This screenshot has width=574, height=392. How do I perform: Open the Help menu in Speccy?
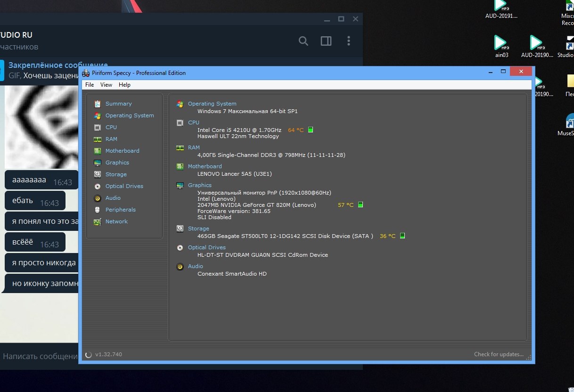point(124,85)
